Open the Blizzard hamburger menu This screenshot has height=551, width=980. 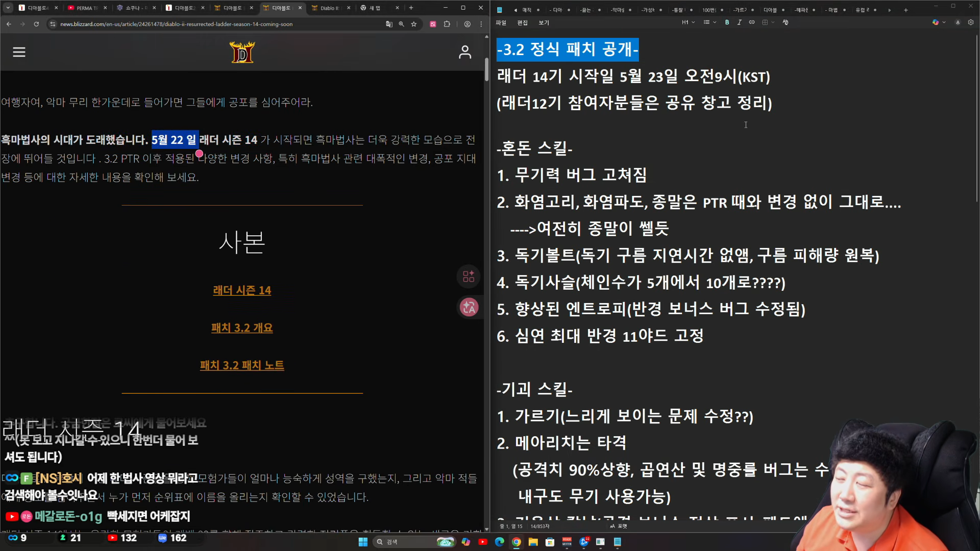19,52
